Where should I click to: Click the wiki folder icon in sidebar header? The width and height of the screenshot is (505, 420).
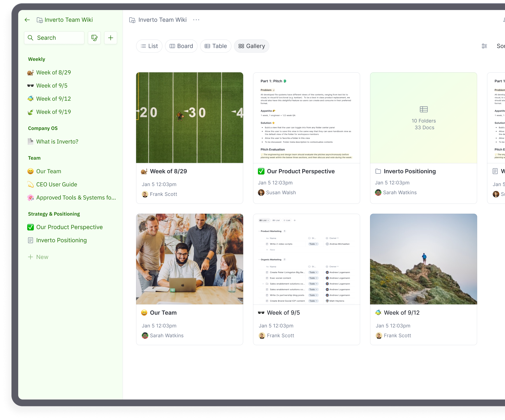(x=40, y=20)
